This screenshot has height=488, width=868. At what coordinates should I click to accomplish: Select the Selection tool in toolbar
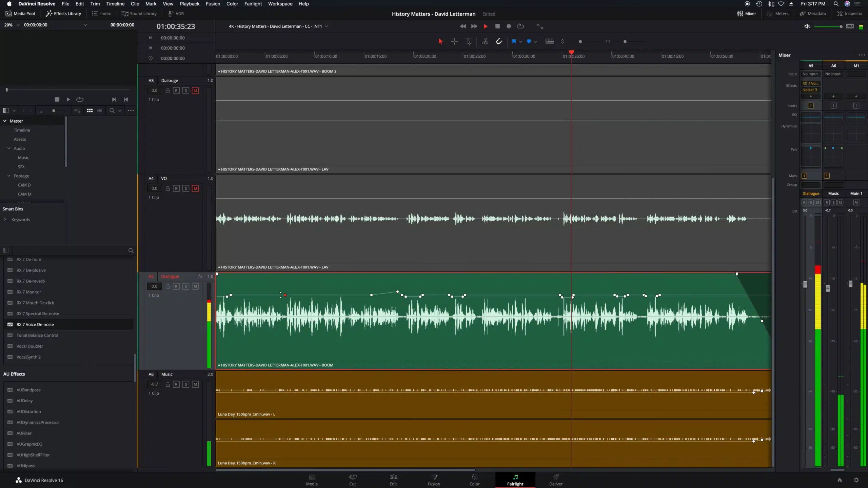440,41
